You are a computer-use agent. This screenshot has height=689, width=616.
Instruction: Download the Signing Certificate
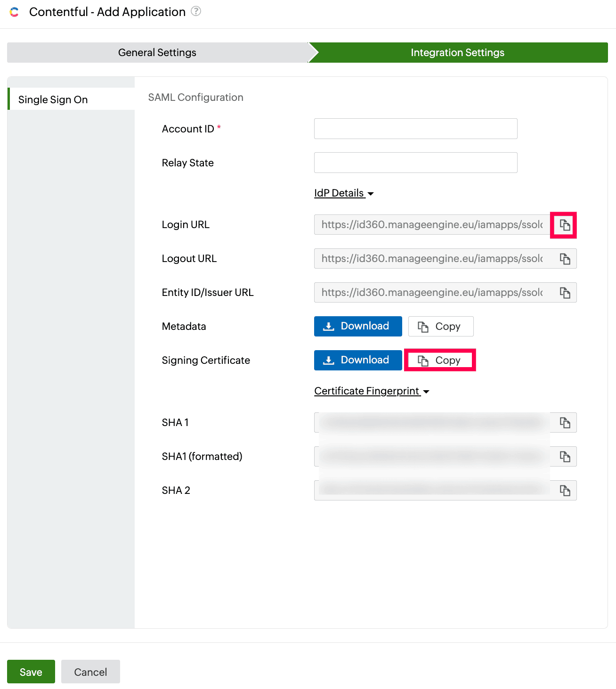(x=358, y=360)
